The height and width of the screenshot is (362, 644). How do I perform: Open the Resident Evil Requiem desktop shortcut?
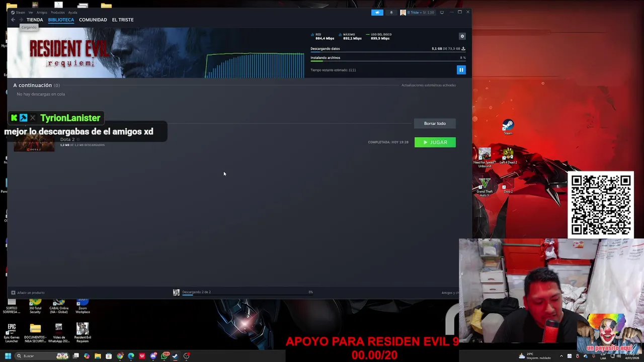[x=83, y=333]
